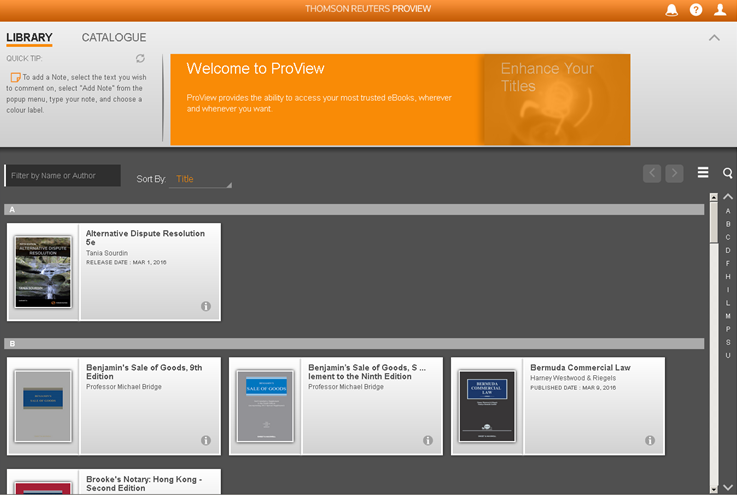Refresh the quick tip
The image size is (737, 495).
(x=140, y=58)
